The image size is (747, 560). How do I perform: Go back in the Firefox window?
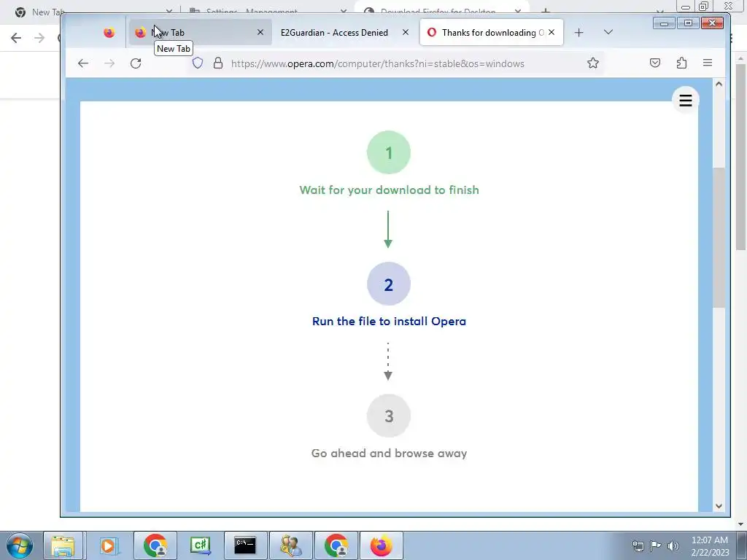coord(83,63)
